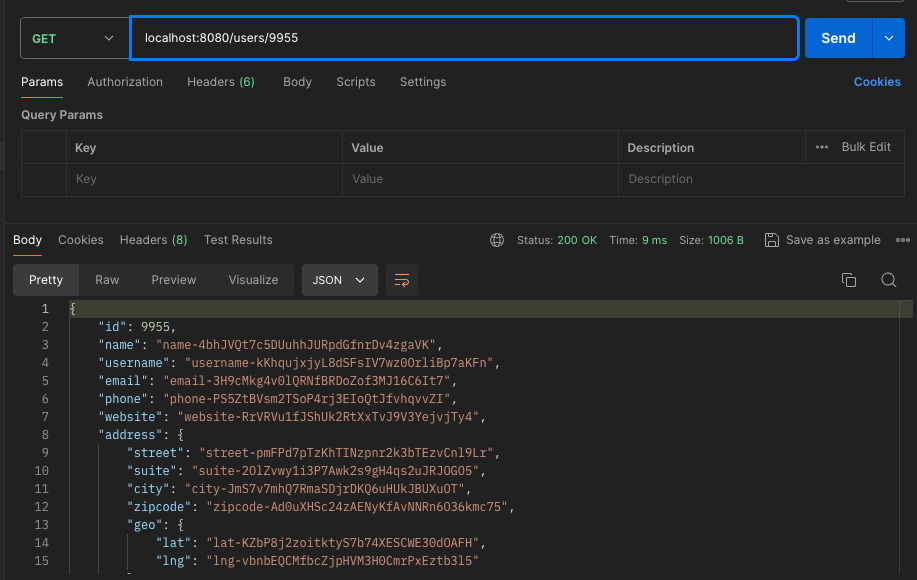Copy the response body with copy icon
Screen dimensions: 917x580
(849, 280)
